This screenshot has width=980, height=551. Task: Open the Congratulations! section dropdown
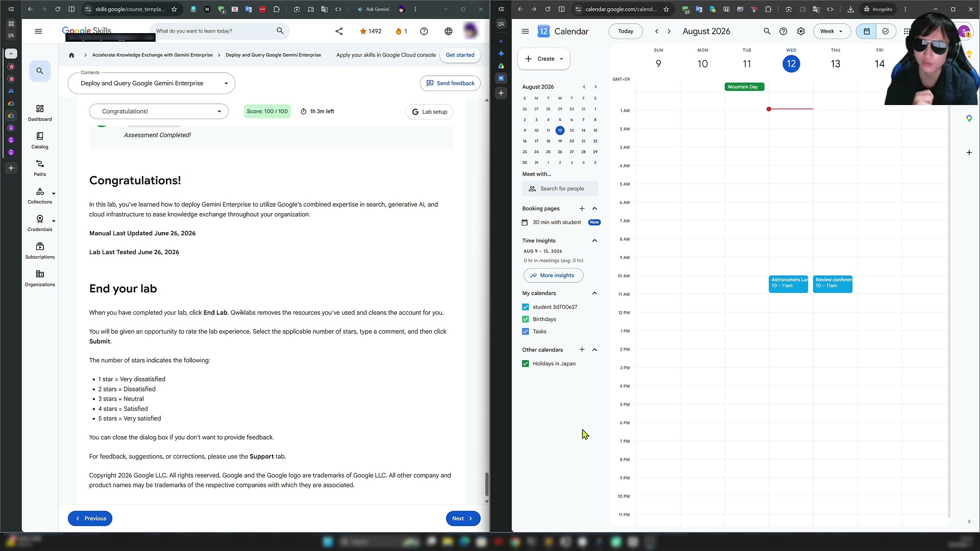coord(159,111)
